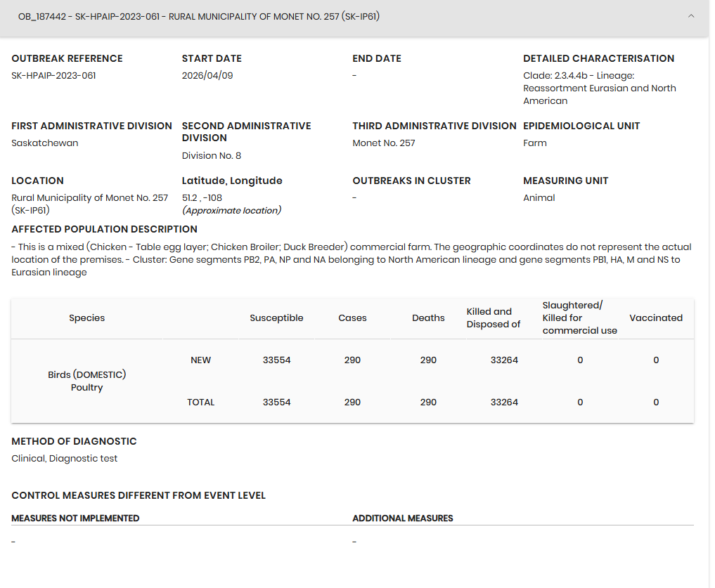Click the Clade 2.3.4.4b characterisation text
Viewport: 715px width, 588px height.
[x=600, y=89]
